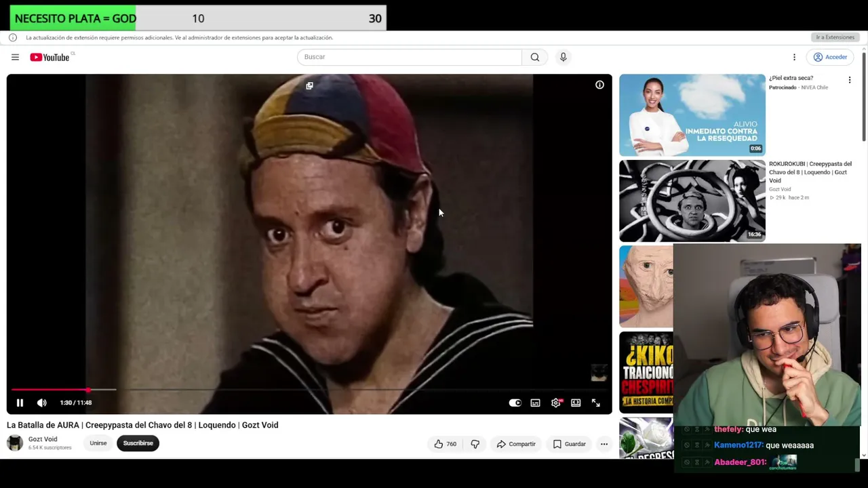Viewport: 868px width, 488px height.
Task: Dislike the video
Action: point(475,444)
